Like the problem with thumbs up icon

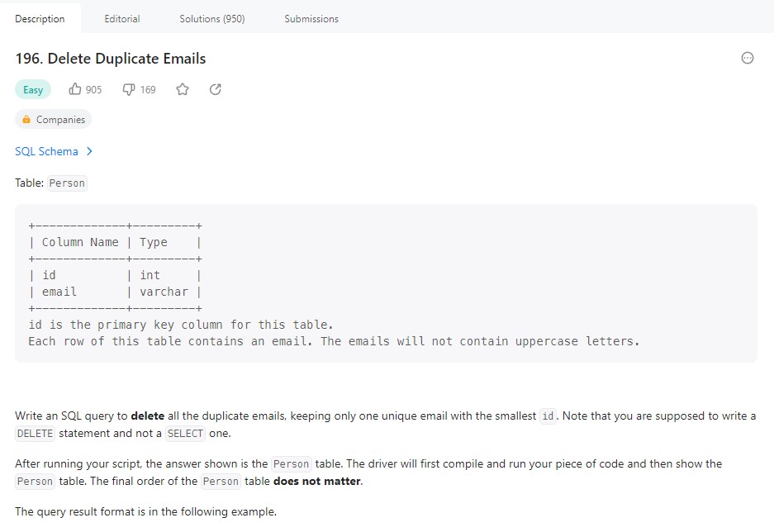(x=75, y=89)
